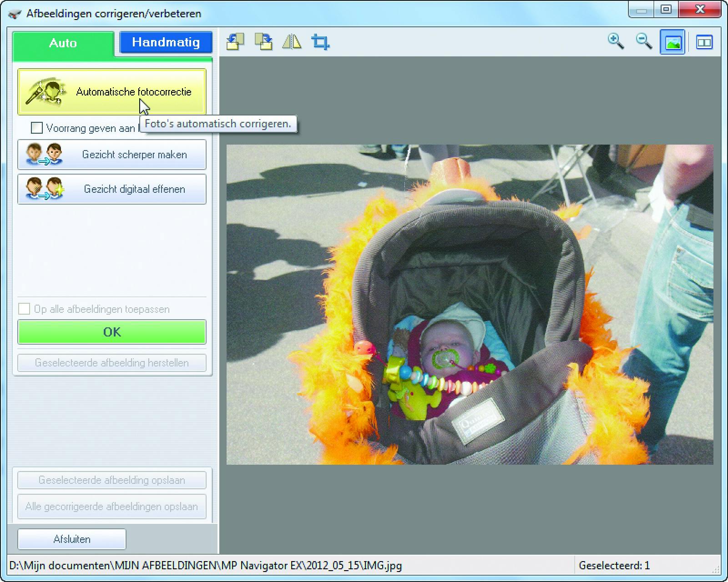Screen dimensions: 728x582
Task: Click Afsluiten to exit the dialog
Action: click(72, 539)
